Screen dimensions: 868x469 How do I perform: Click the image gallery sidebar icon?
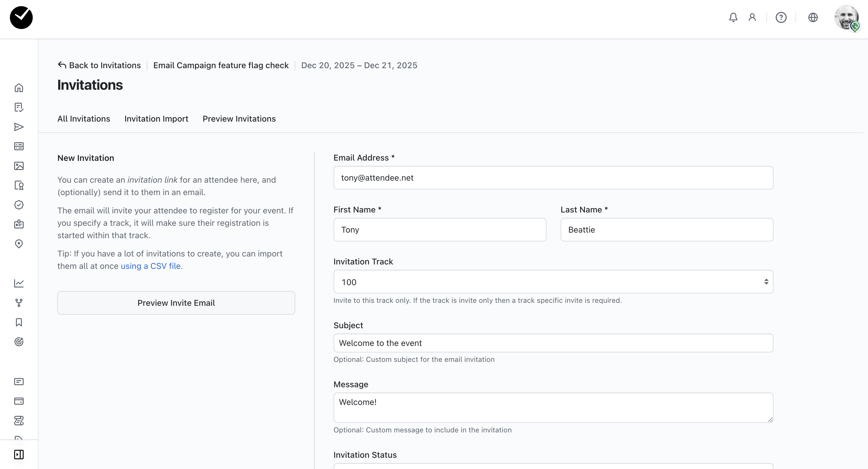coord(19,166)
